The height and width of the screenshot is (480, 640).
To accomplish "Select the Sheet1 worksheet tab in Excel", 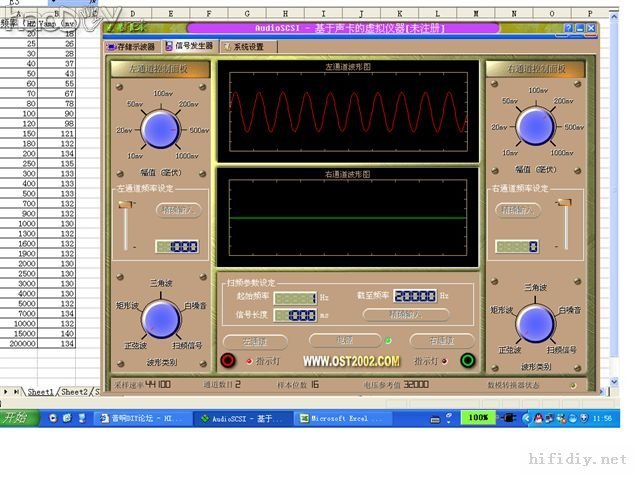I will coord(40,392).
